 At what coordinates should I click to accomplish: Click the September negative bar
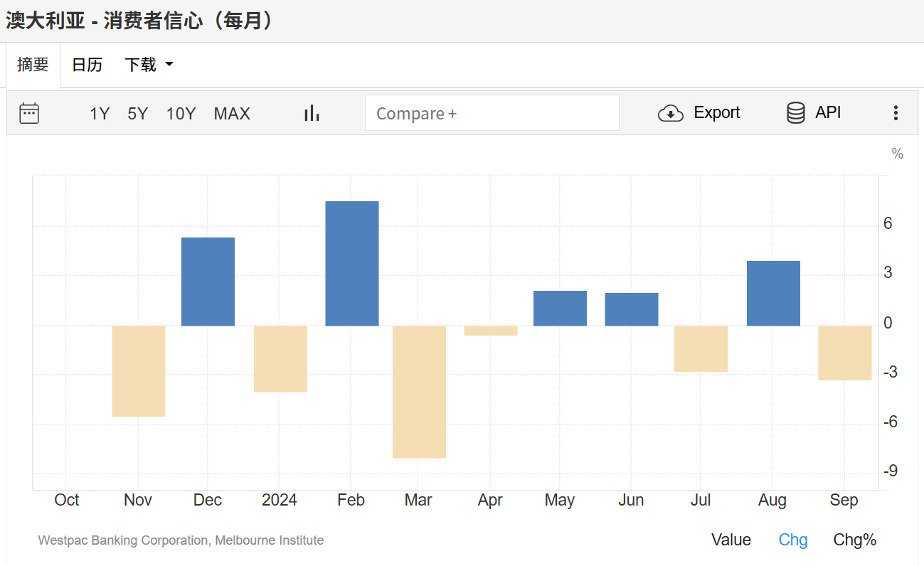point(845,353)
